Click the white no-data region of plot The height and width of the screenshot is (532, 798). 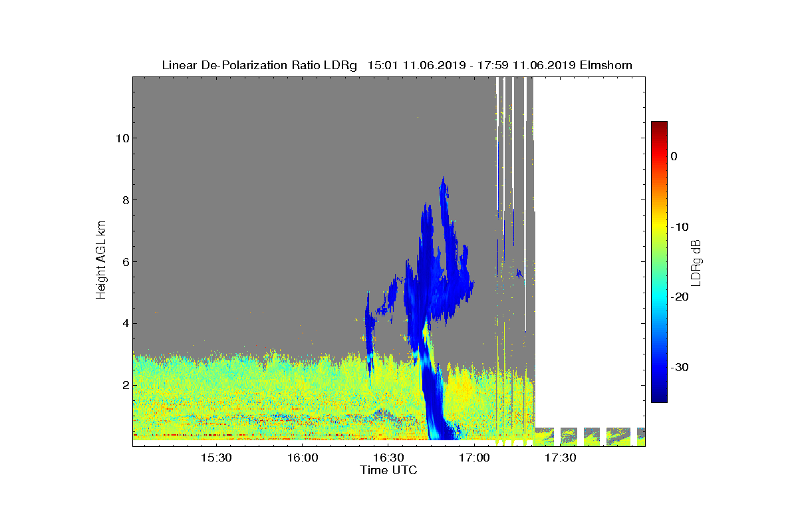pyautogui.click(x=590, y=251)
